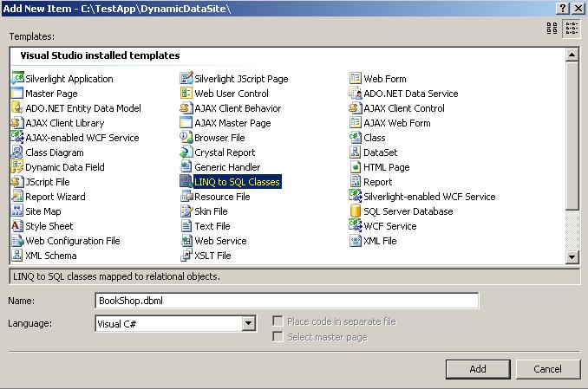588x389 pixels.
Task: Select the DataSet template icon
Action: pos(356,152)
